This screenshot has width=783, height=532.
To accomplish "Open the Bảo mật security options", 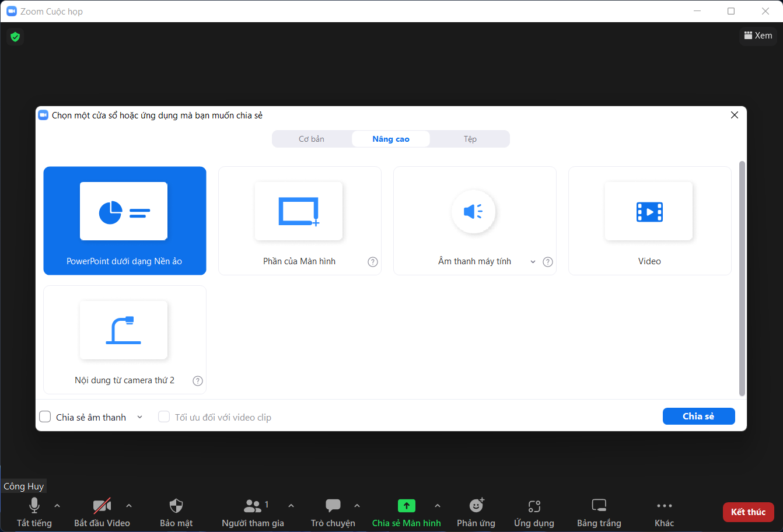I will (x=176, y=512).
